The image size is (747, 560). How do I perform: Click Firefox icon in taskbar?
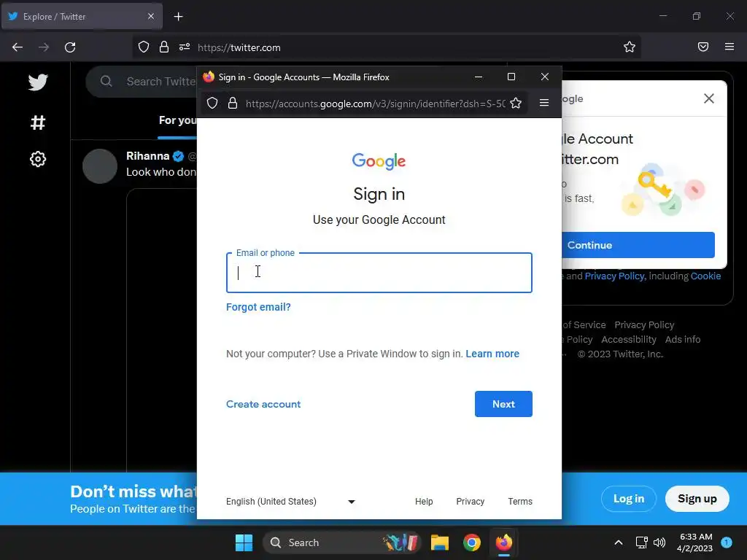pyautogui.click(x=503, y=542)
